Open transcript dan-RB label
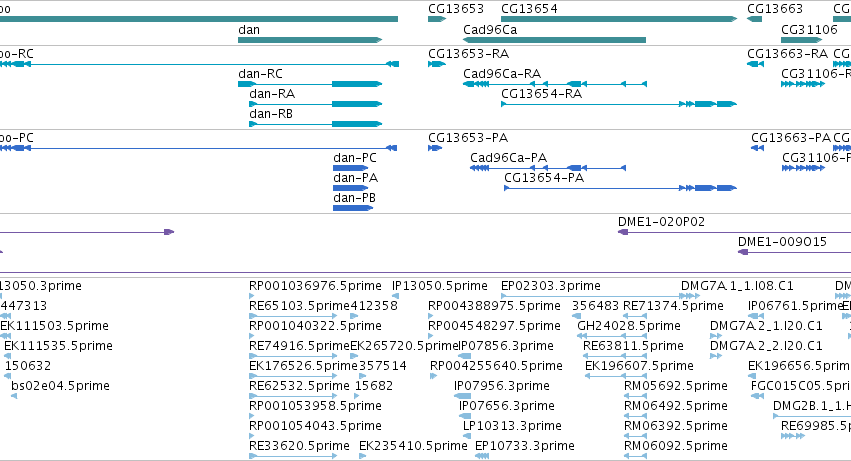The image size is (851, 461). 271,114
